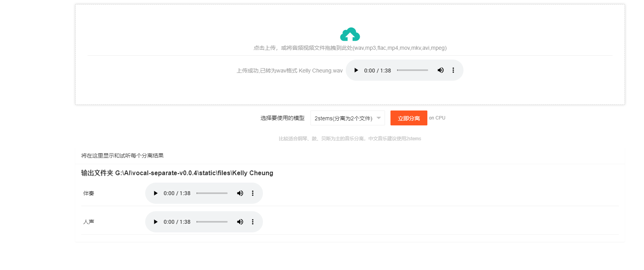
Task: Click the 0:00 / 1:38 time on 人声 player
Action: point(177,222)
